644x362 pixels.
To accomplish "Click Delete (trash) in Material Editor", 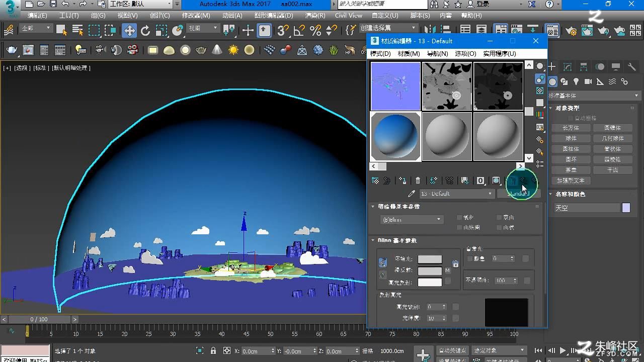I will coord(418,180).
